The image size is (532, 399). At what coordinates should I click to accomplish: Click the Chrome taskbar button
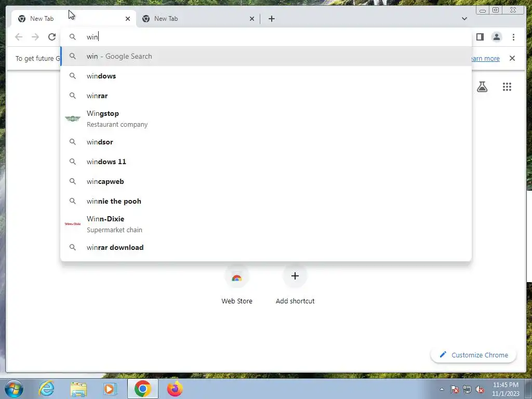tap(142, 389)
